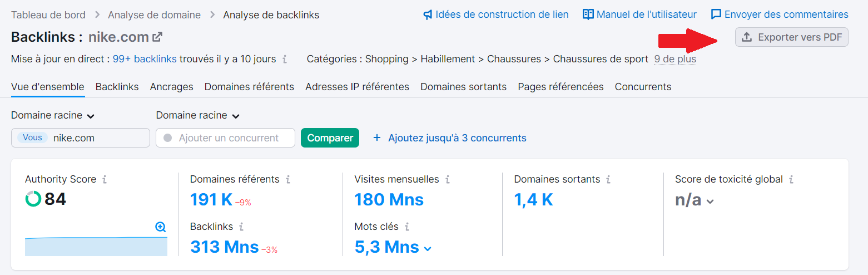The height and width of the screenshot is (275, 868).
Task: Expand the second Domaine racine dropdown
Action: click(236, 116)
